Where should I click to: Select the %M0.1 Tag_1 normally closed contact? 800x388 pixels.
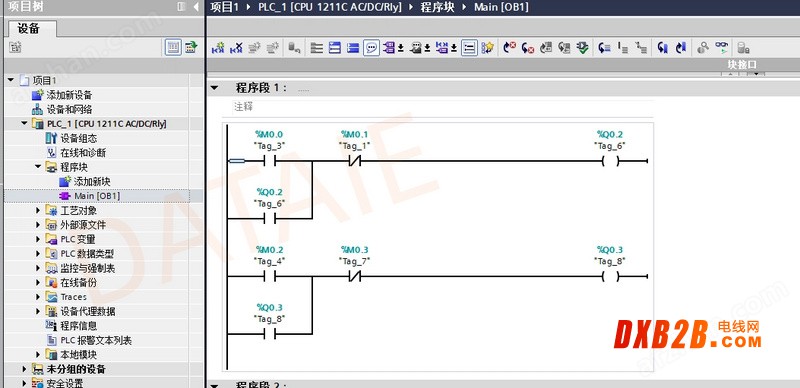click(x=355, y=161)
